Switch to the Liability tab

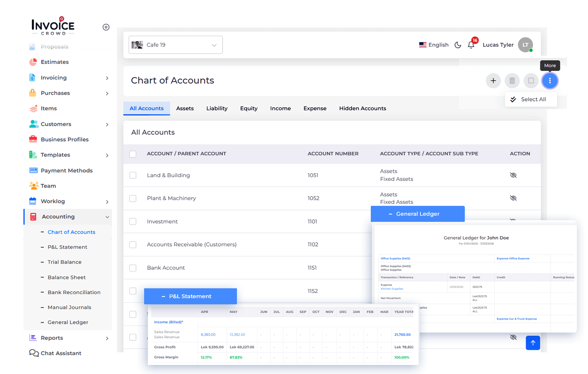[x=217, y=108]
